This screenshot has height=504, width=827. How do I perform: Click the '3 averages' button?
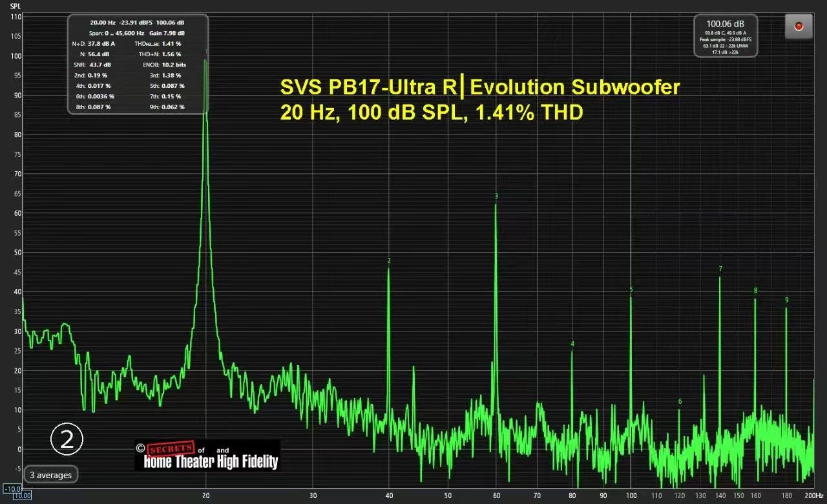(51, 475)
